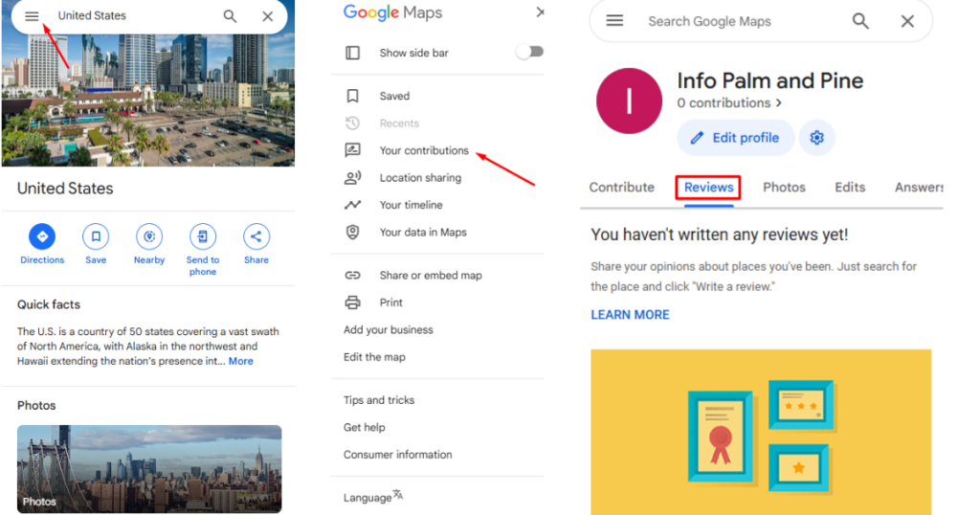The image size is (980, 515).
Task: Clear the United States search with X
Action: [268, 16]
